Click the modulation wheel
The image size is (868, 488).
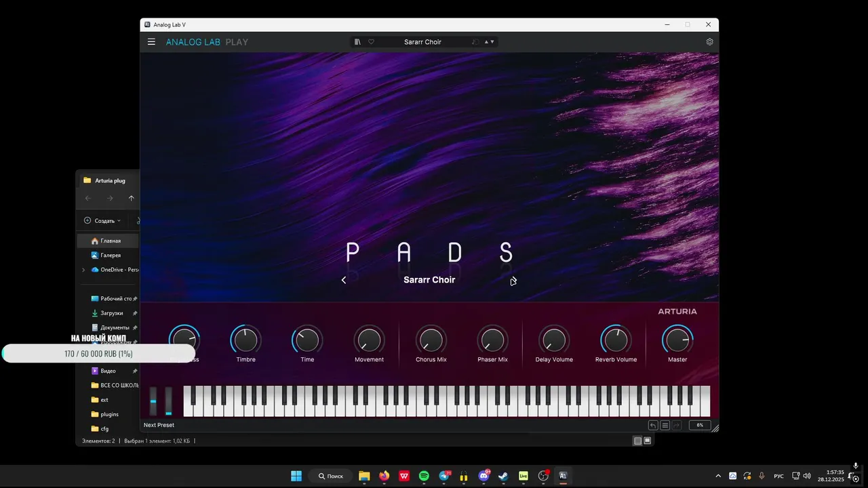(x=169, y=401)
